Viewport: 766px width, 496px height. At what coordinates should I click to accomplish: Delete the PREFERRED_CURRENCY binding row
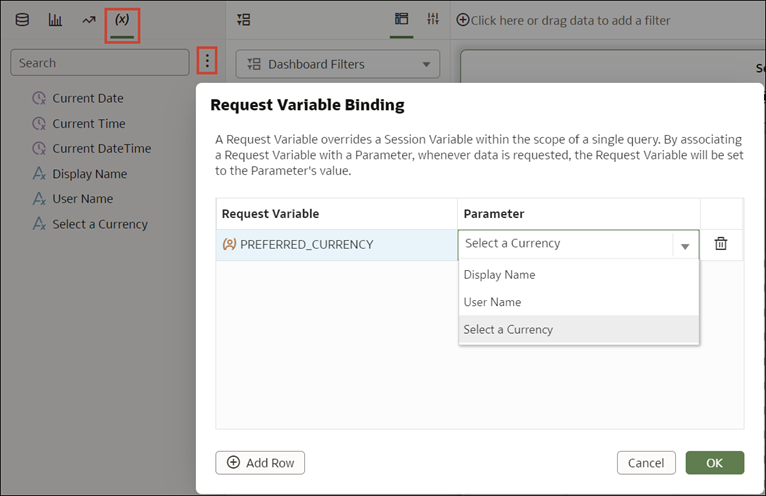(x=721, y=243)
